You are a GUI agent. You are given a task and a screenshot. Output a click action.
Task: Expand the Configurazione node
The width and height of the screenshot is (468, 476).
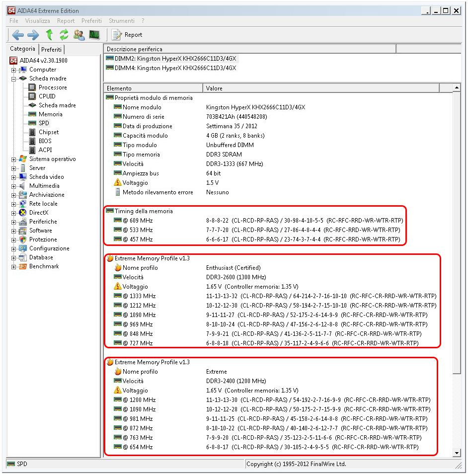click(x=13, y=249)
